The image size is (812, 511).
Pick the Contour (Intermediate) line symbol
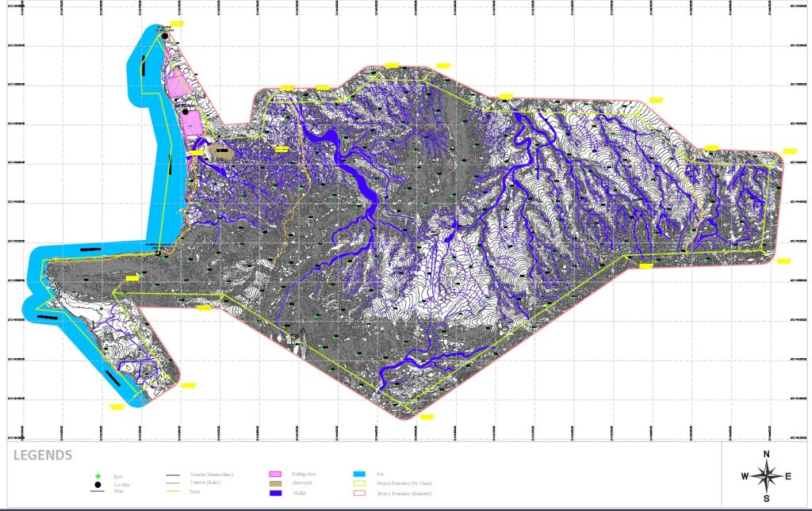(174, 474)
